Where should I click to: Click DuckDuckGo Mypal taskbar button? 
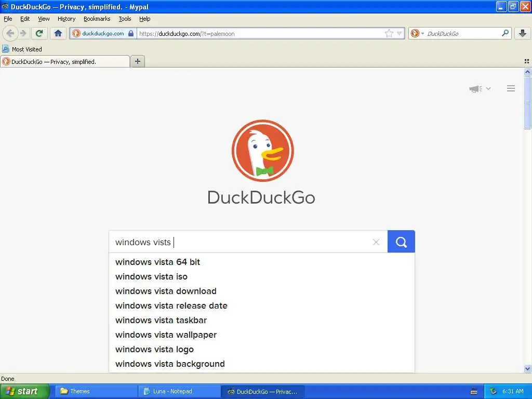262,391
